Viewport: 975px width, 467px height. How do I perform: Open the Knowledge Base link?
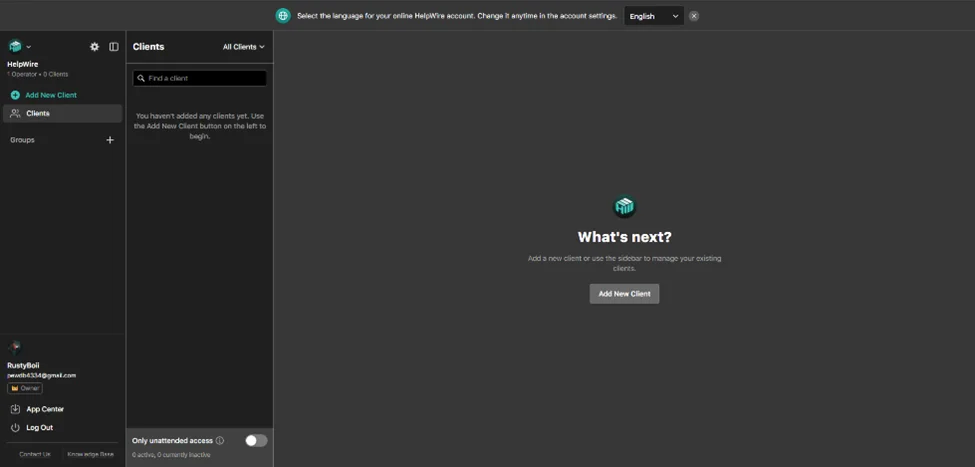point(90,454)
